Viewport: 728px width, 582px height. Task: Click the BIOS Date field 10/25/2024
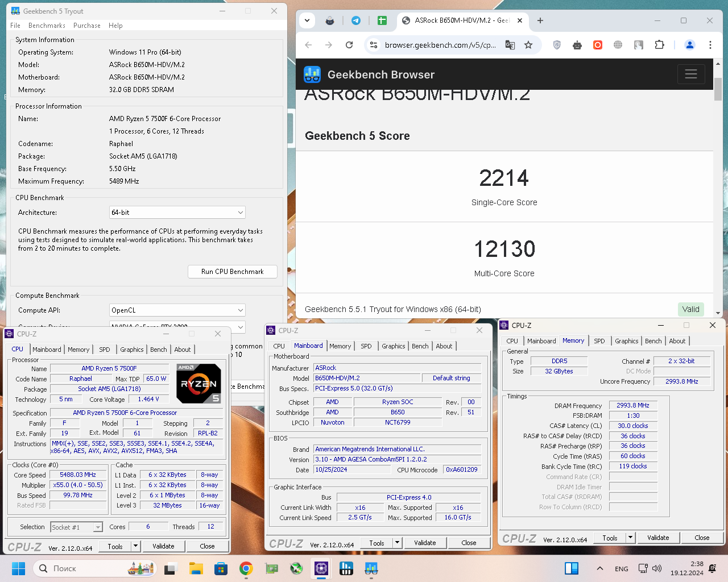353,469
